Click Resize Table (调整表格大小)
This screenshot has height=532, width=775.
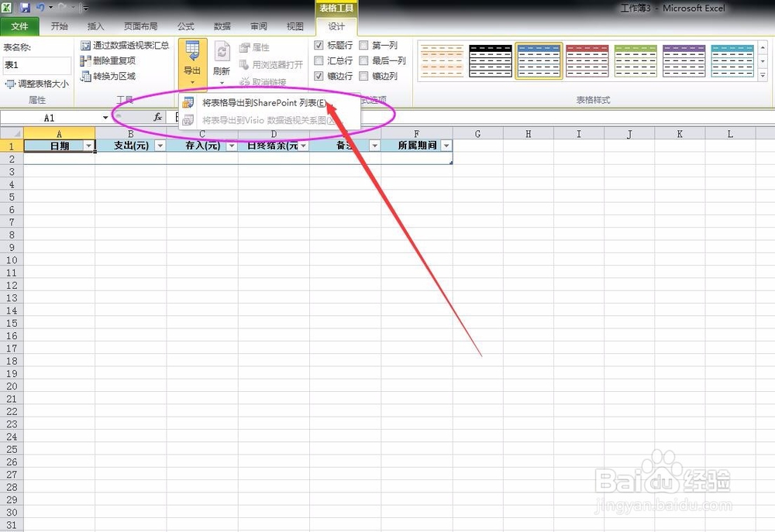click(x=36, y=84)
